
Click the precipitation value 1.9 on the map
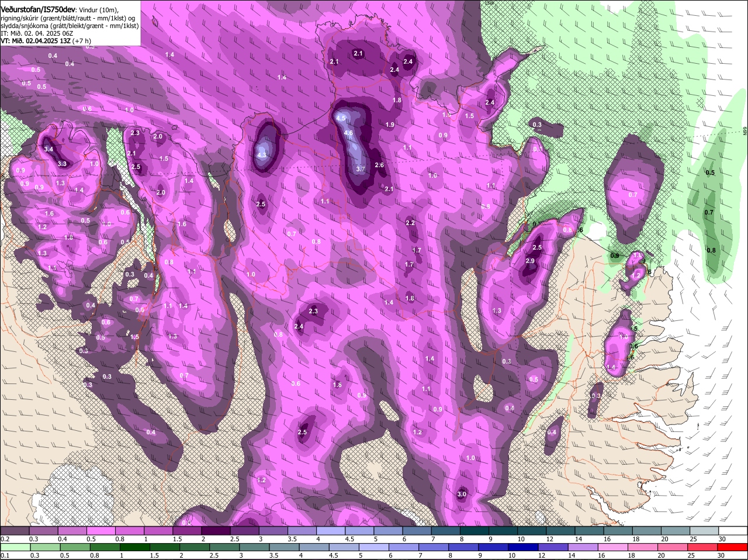[390, 125]
